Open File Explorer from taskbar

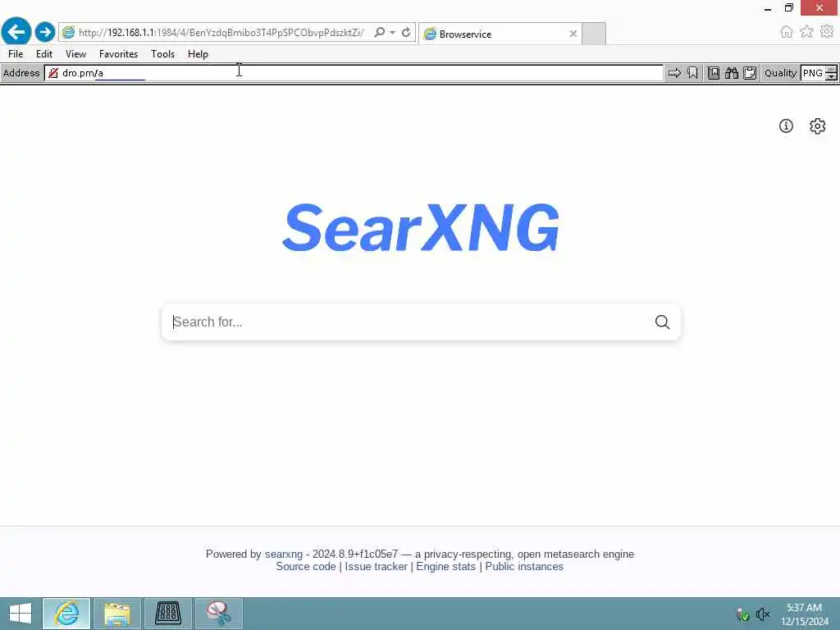(117, 614)
